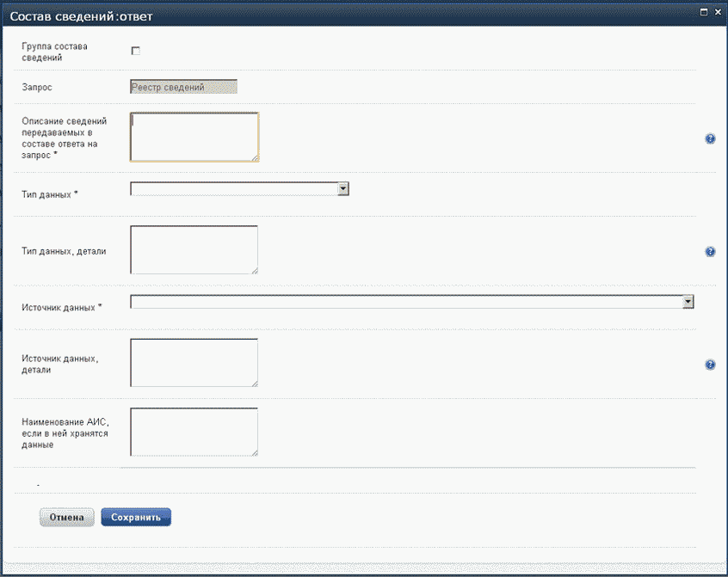
Task: Open help for 'Описание сведений' field
Action: (710, 138)
